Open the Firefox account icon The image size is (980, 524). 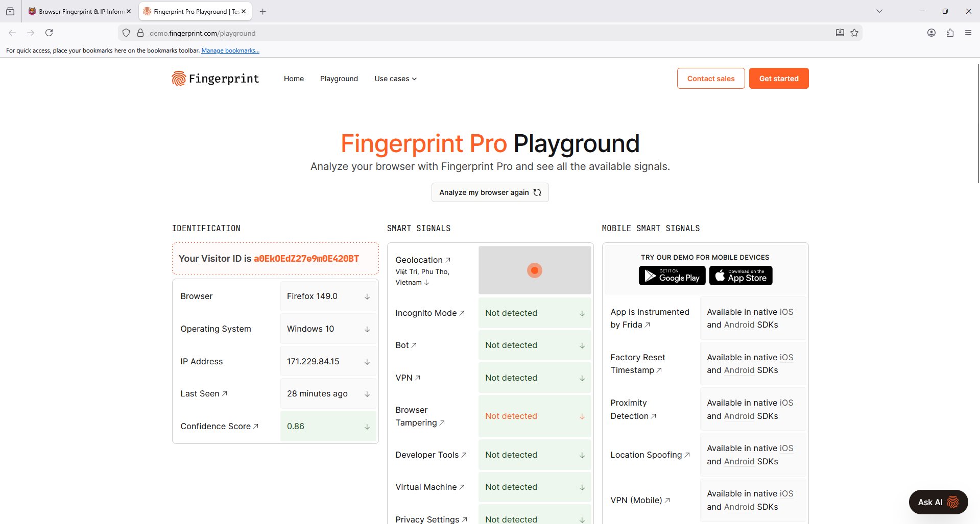click(931, 33)
